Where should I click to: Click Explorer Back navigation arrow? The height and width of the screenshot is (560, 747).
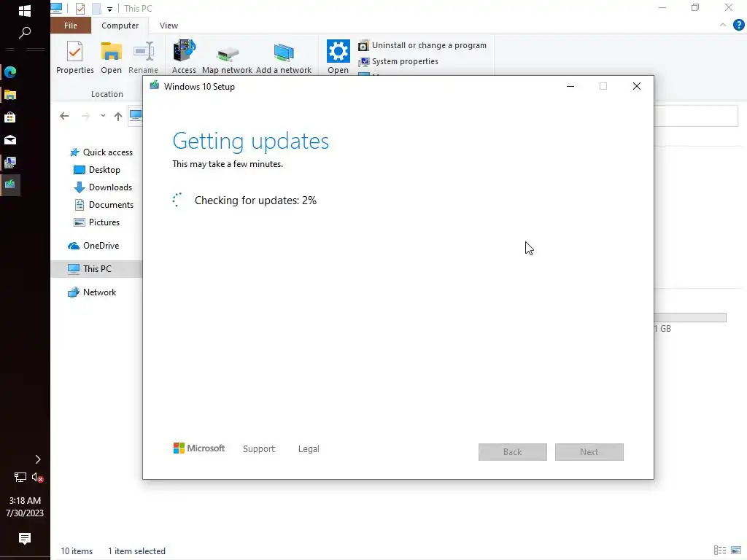pyautogui.click(x=64, y=116)
